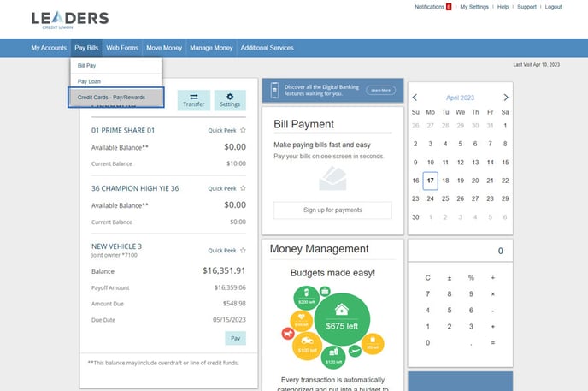Click the calculator 7 key
The image size is (588, 391).
(x=427, y=294)
